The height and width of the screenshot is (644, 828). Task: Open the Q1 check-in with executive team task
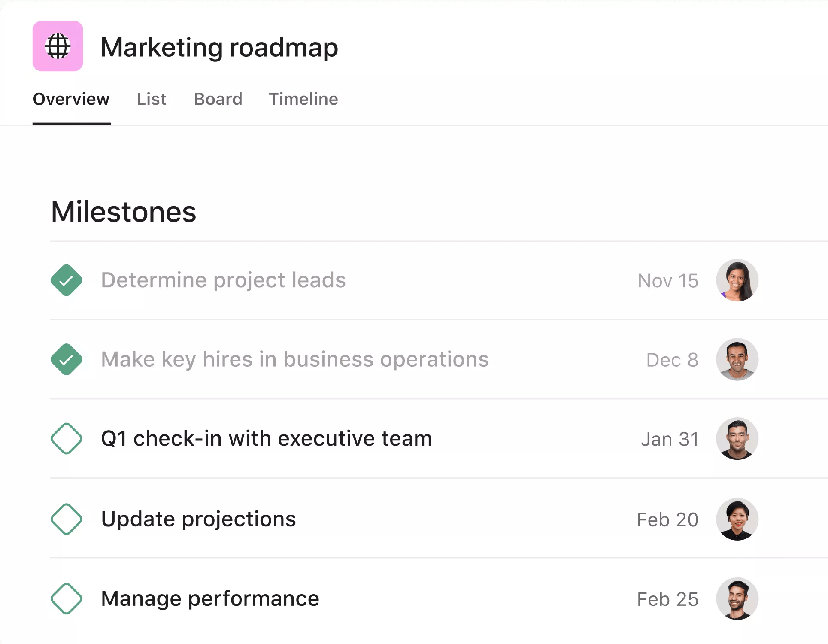click(266, 438)
